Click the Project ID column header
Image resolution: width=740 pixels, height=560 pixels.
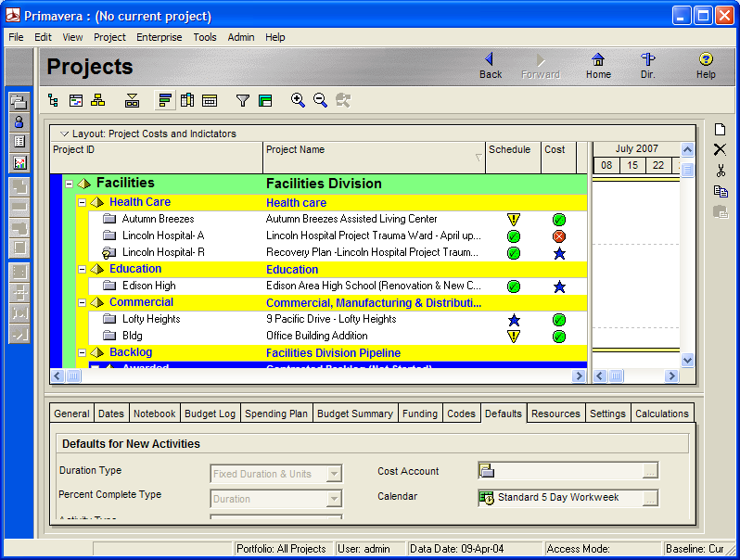156,157
